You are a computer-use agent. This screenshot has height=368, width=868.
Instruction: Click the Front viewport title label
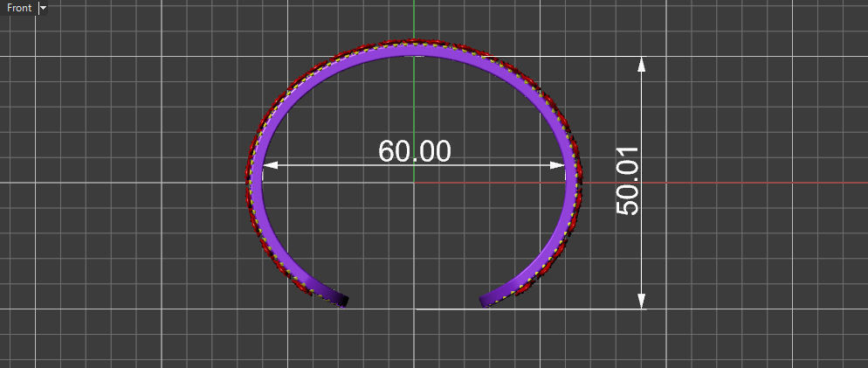coord(19,9)
